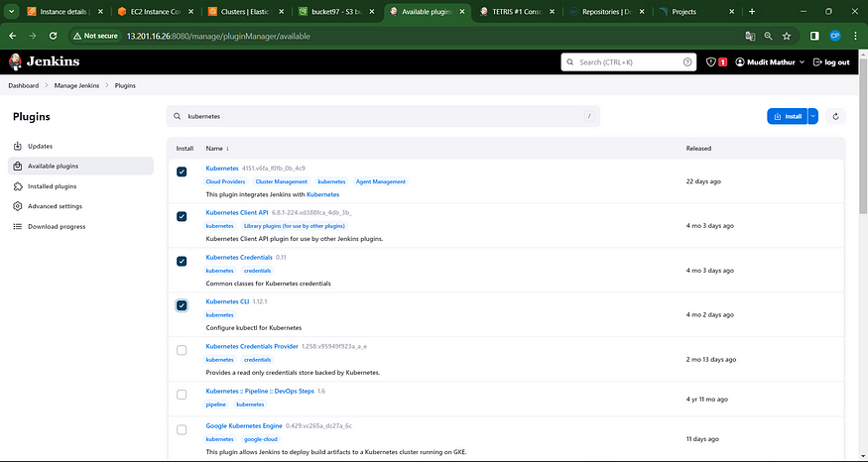Click the blue Install button
The image size is (868, 462).
pyautogui.click(x=788, y=116)
